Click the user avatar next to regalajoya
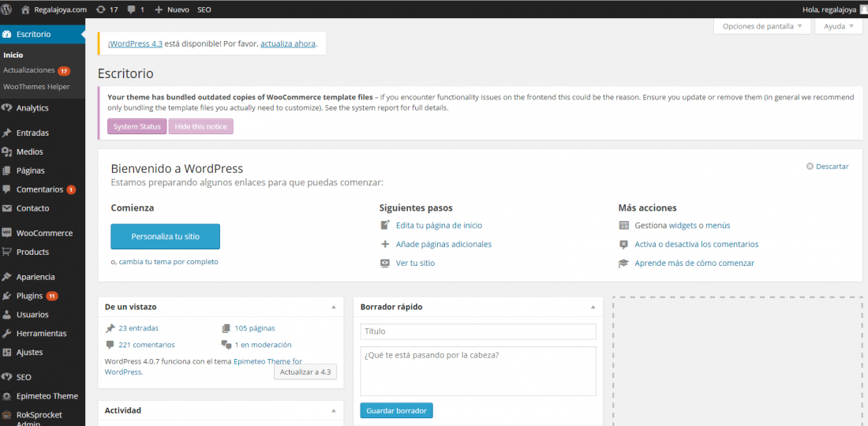868x426 pixels. pos(863,9)
